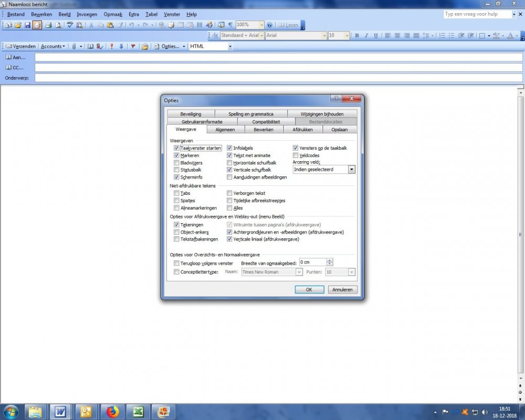Screen dimensions: 525x420
Task: Click Annuleren to cancel dialog
Action: point(342,290)
